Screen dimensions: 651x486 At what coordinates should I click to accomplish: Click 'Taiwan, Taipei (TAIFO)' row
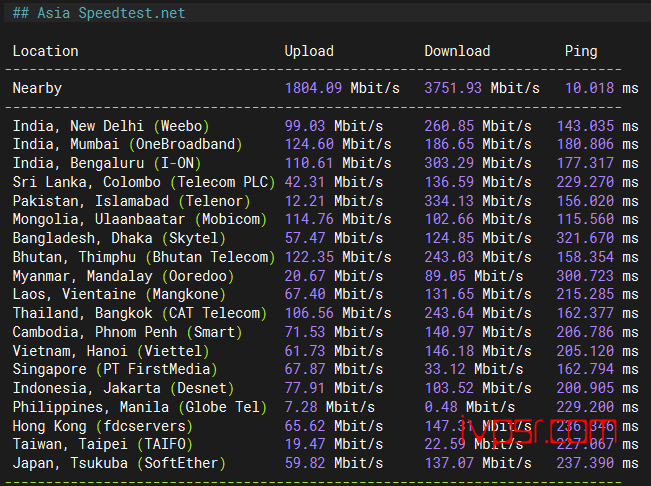coord(103,444)
